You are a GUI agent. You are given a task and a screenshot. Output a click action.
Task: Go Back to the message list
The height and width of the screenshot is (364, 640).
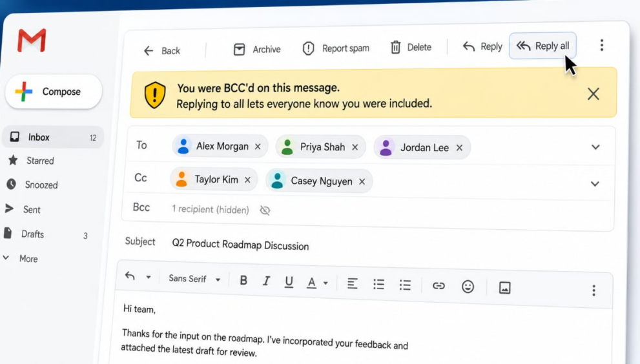coord(161,50)
